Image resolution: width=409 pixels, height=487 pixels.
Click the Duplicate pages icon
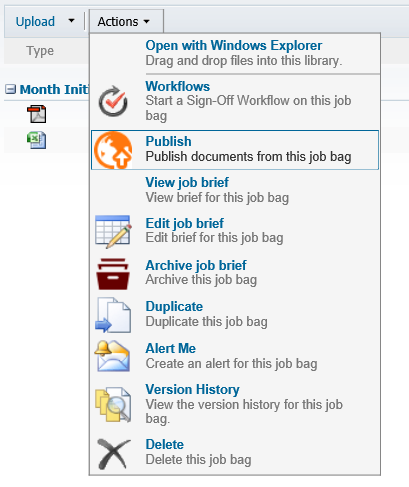pos(113,315)
